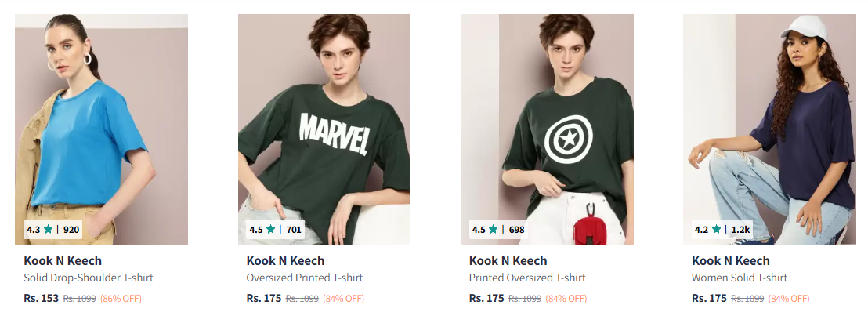Click the Solid Drop-Shoulder T-shirt title
This screenshot has height=334, width=868.
click(89, 278)
